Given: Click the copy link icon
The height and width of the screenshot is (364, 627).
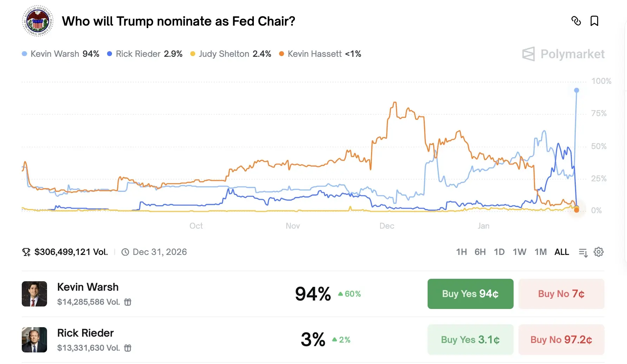Looking at the screenshot, I should click(x=576, y=21).
